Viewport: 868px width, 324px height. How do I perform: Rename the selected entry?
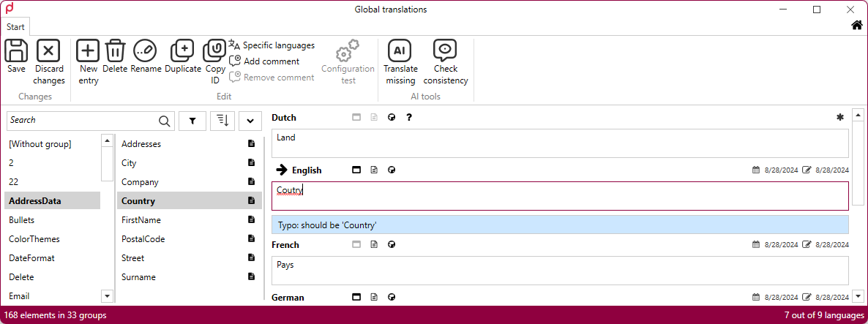pos(146,56)
